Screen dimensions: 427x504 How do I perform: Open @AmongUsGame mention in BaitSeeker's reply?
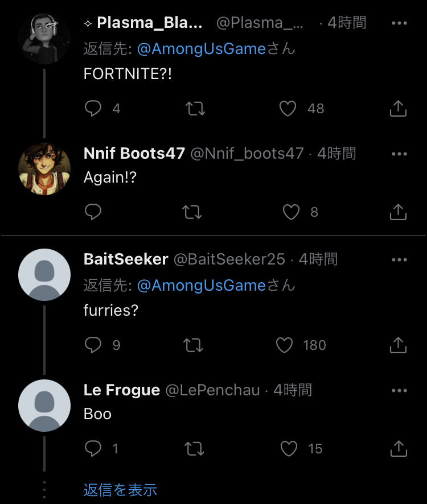pyautogui.click(x=202, y=285)
